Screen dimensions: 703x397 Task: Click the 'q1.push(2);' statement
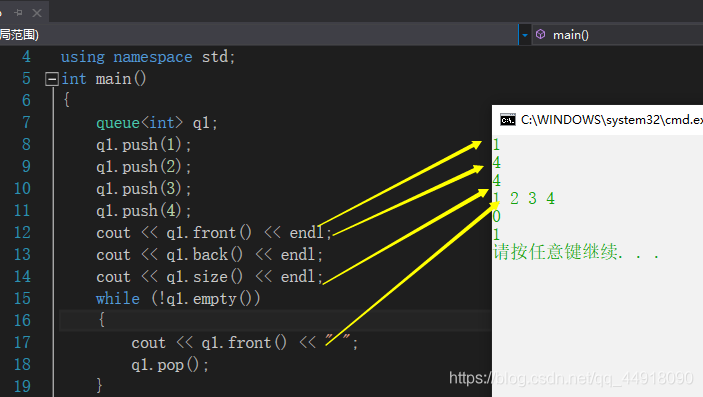click(x=144, y=167)
